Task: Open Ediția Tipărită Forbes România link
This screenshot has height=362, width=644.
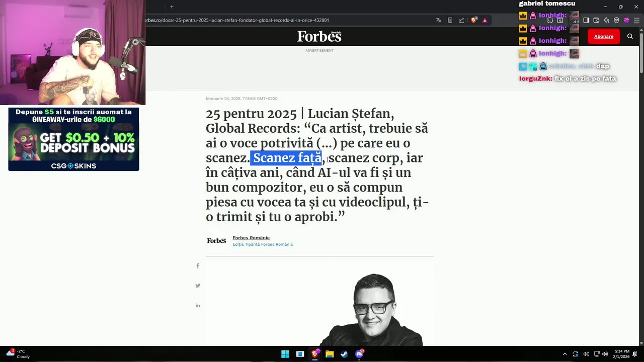Action: (x=263, y=244)
